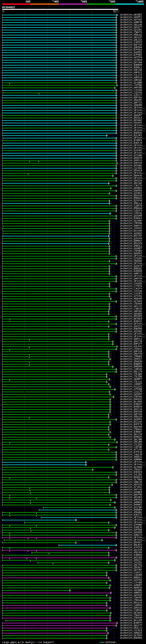Select the UniRef100_C4Q135 label
Viewport: 146px width, 644px height.
pos(131,454)
